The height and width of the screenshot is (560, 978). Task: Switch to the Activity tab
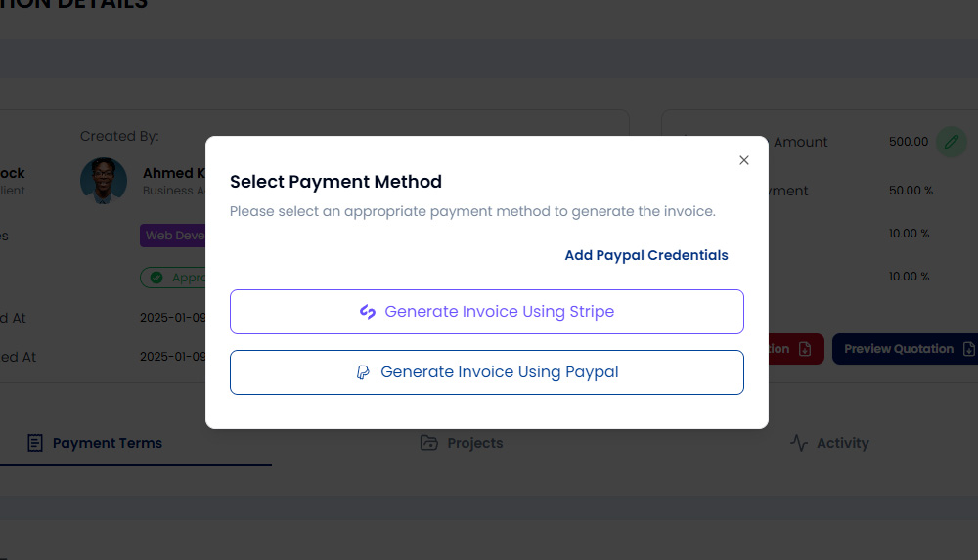point(829,443)
